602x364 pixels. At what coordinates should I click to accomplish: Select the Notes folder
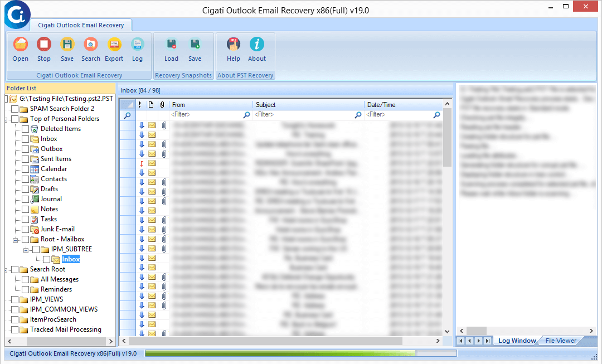click(49, 209)
